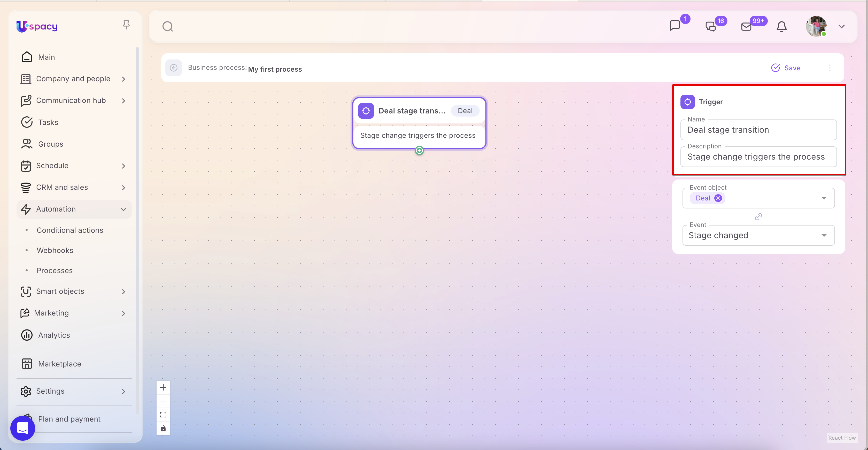The height and width of the screenshot is (450, 868).
Task: Click the back arrow beside Business process
Action: tap(174, 68)
